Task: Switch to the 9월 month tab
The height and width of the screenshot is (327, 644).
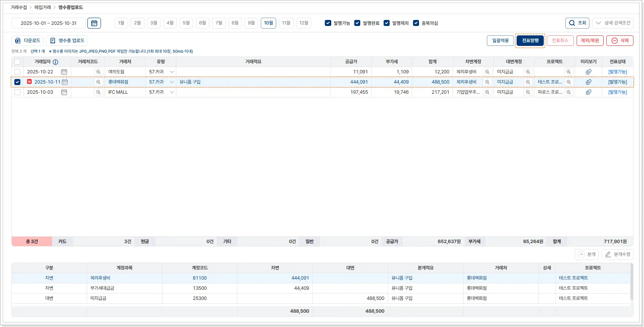Action: click(251, 23)
